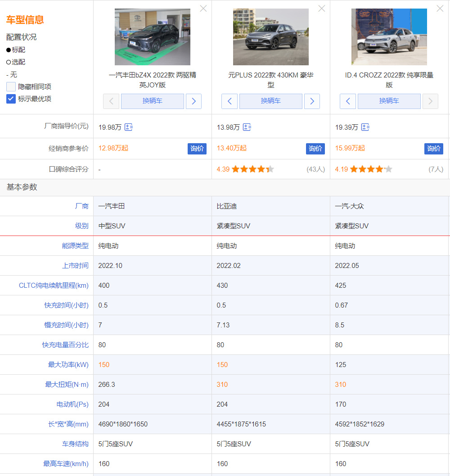
Task: Click previous arrow under ID.4 CROZZ
Action: [348, 101]
